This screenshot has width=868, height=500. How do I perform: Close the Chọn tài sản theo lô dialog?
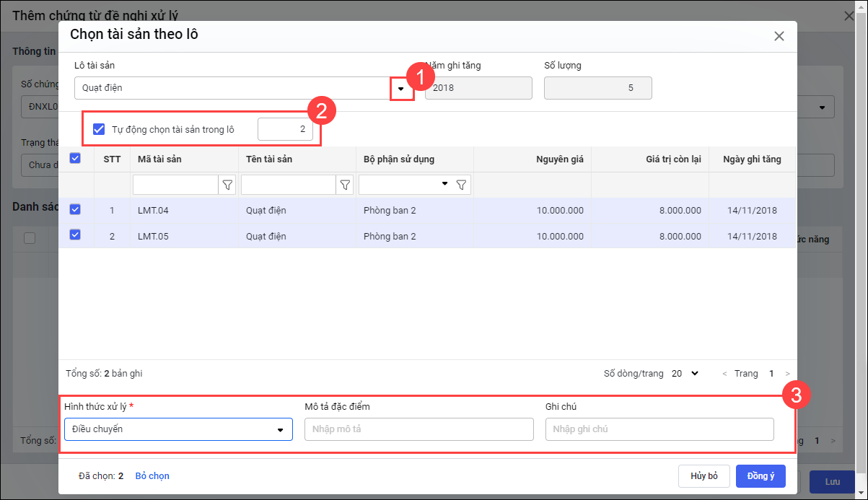pos(779,36)
